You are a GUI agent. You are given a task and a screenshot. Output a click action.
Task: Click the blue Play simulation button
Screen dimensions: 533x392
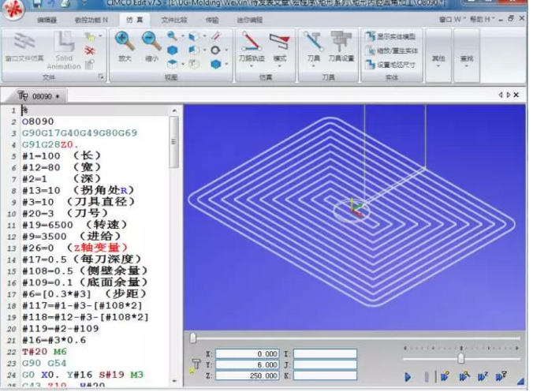tap(408, 377)
